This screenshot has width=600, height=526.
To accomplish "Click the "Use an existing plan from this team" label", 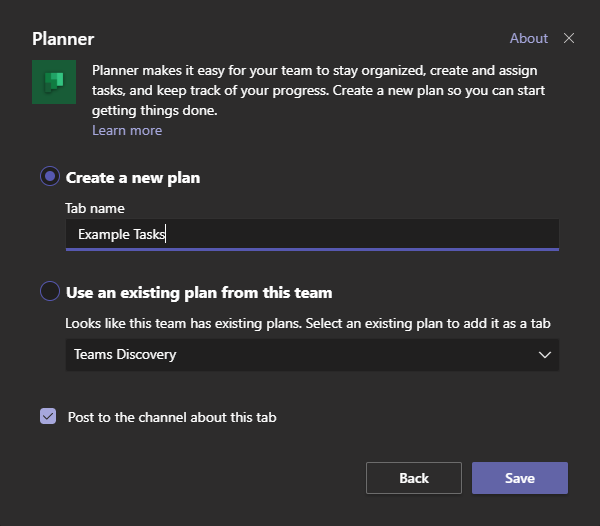I will (199, 293).
